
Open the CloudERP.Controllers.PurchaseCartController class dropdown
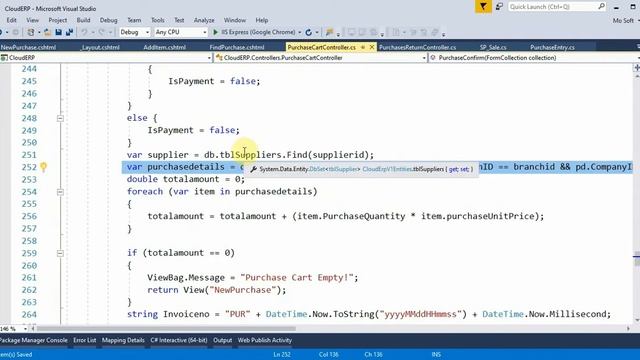point(320,58)
